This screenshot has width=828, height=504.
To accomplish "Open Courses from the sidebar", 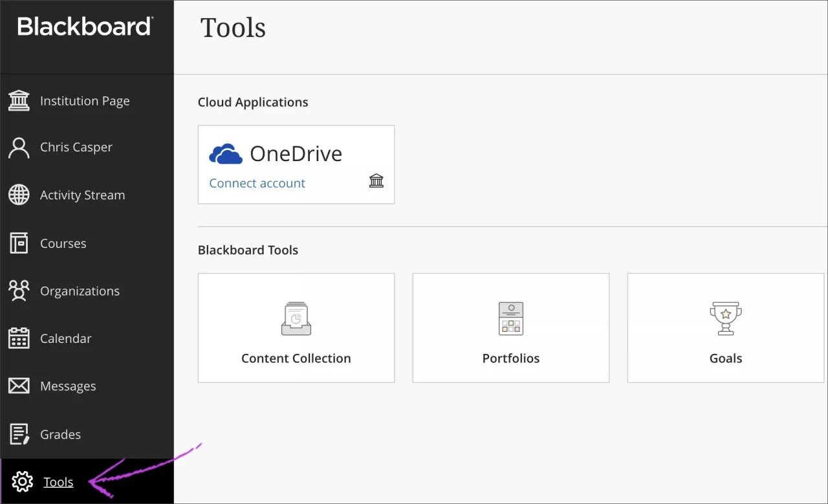I will (x=63, y=243).
